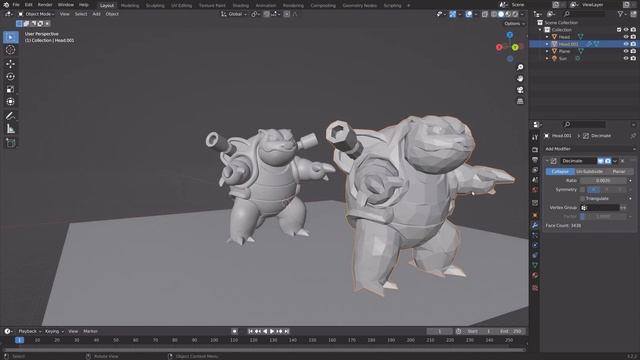Select the Planar decimate mode

[x=619, y=172]
